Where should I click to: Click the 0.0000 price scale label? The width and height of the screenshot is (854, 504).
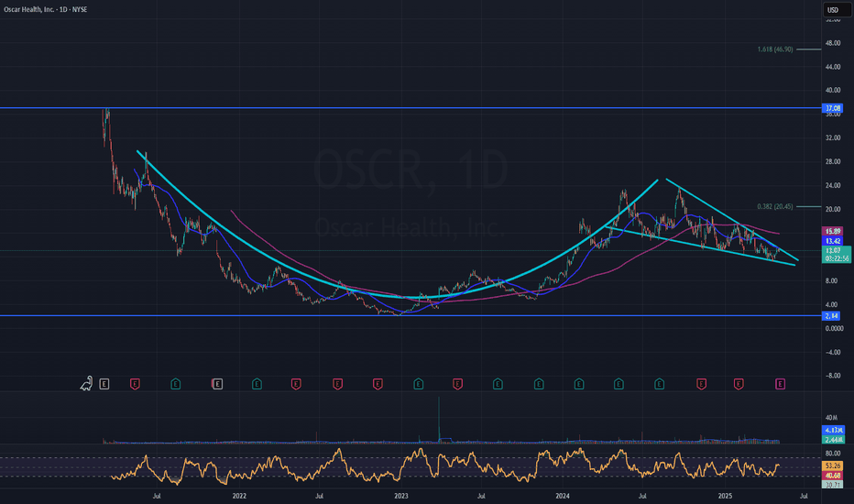(x=834, y=328)
